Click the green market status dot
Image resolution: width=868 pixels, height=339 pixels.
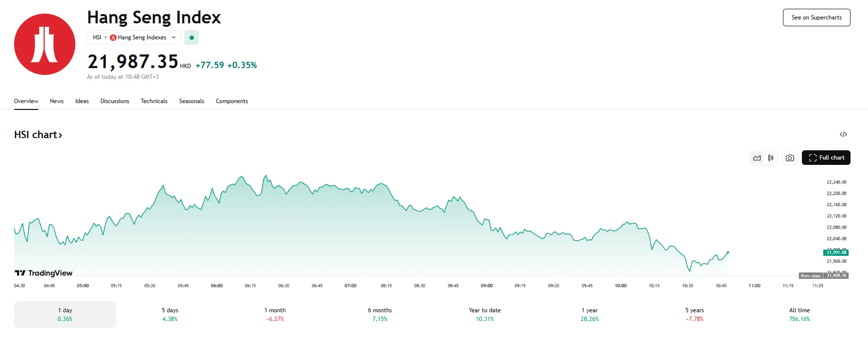click(191, 37)
